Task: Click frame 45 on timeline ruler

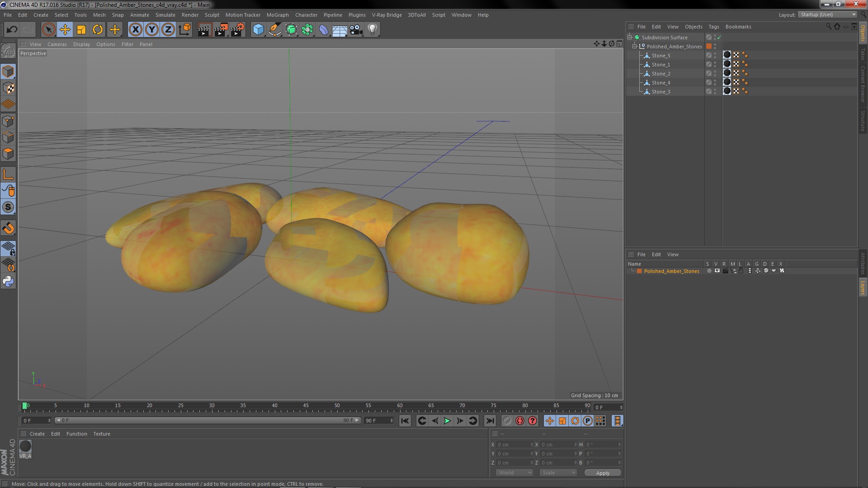Action: pyautogui.click(x=306, y=406)
